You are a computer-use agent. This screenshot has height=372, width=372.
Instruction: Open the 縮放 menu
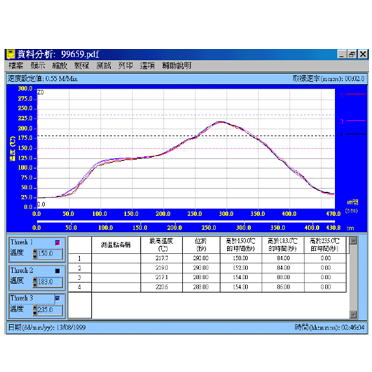[59, 65]
